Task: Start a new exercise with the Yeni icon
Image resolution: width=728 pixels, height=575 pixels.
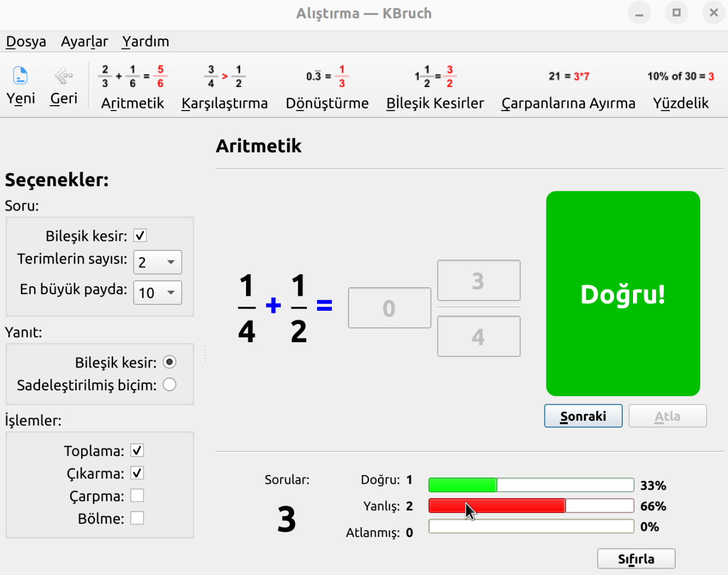Action: point(20,84)
